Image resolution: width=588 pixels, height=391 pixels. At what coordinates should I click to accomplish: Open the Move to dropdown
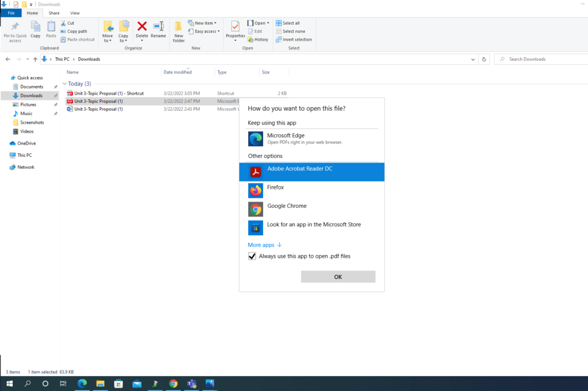click(107, 32)
